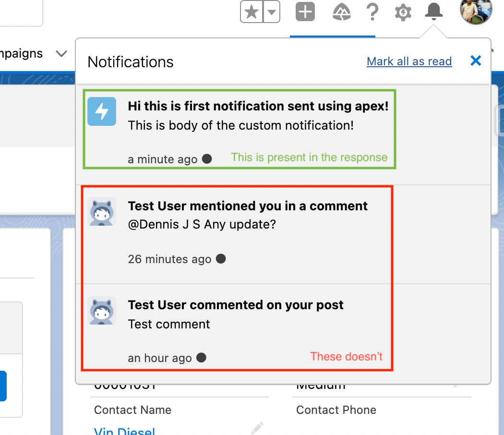Switch to the Campaigns tab

pos(22,54)
